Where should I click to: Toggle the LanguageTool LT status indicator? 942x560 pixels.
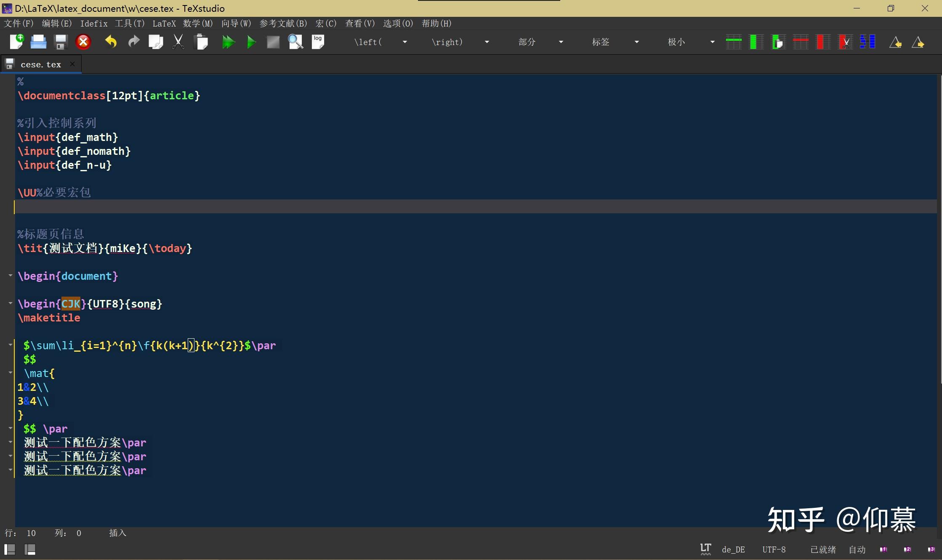pyautogui.click(x=705, y=549)
